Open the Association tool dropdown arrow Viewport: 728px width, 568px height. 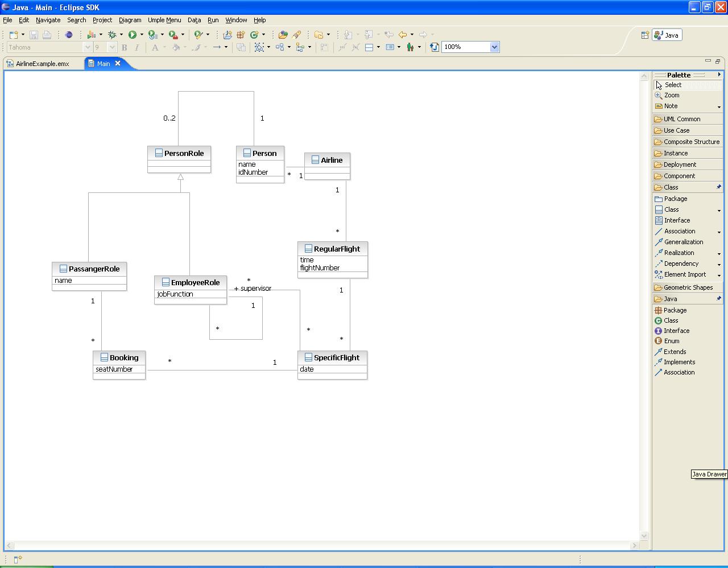tap(719, 232)
